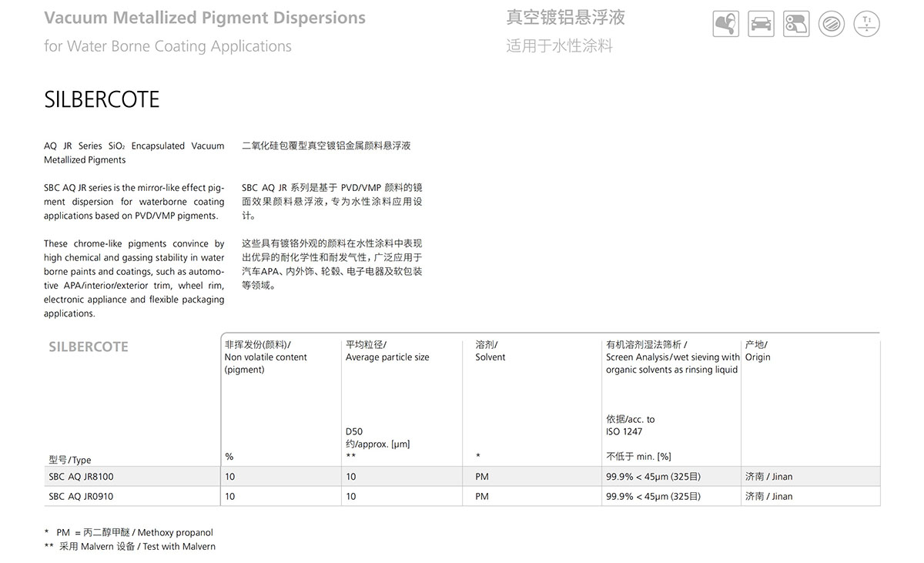Click the Average particle size column header
This screenshot has height=563, width=924.
tap(387, 357)
